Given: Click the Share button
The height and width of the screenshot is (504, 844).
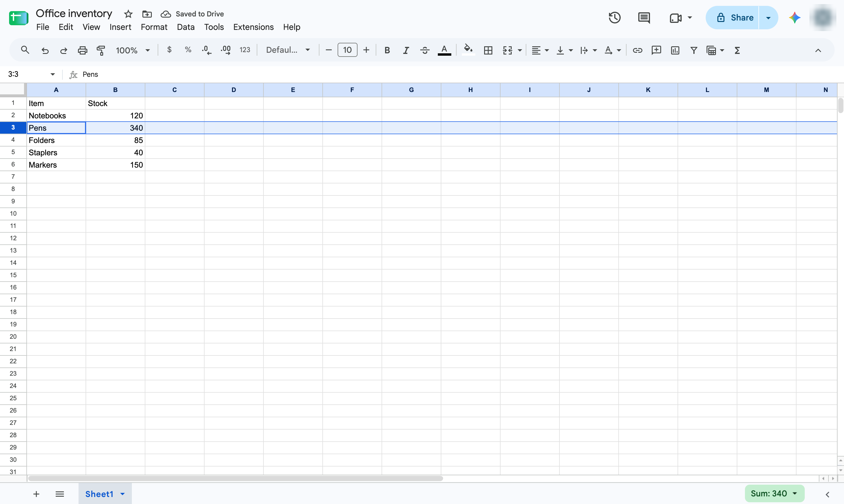Looking at the screenshot, I should [x=732, y=18].
